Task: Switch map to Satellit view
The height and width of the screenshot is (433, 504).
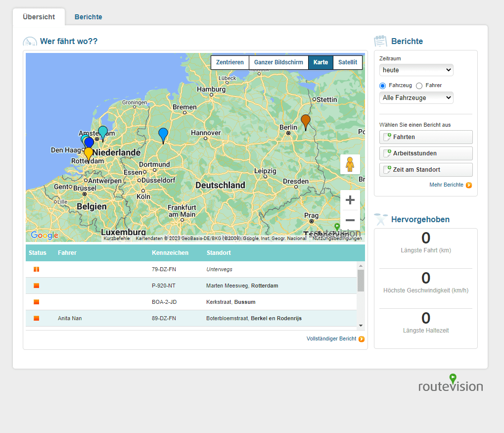Action: click(x=348, y=62)
